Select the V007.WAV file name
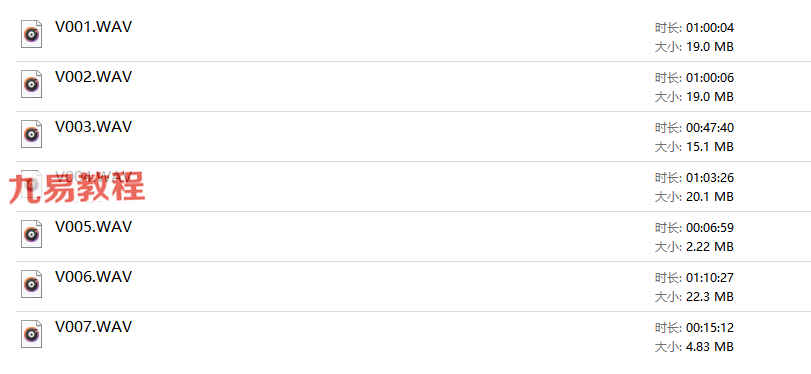The width and height of the screenshot is (811, 374). coord(94,326)
